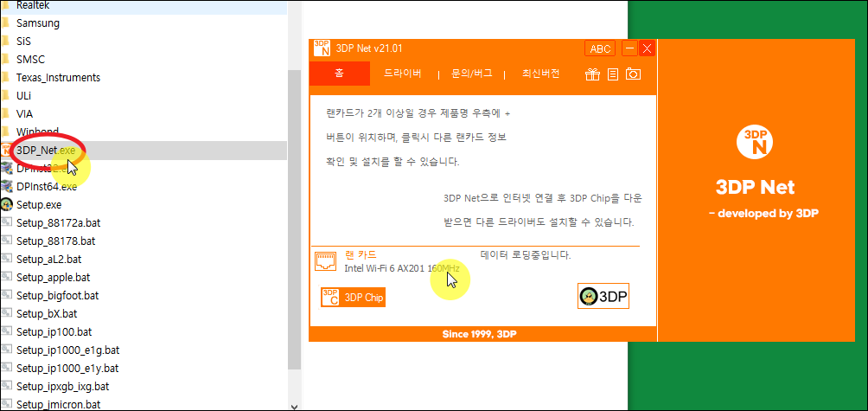The height and width of the screenshot is (411, 868).
Task: Click the 데이터 로딩중입니다 status text
Action: (x=526, y=255)
